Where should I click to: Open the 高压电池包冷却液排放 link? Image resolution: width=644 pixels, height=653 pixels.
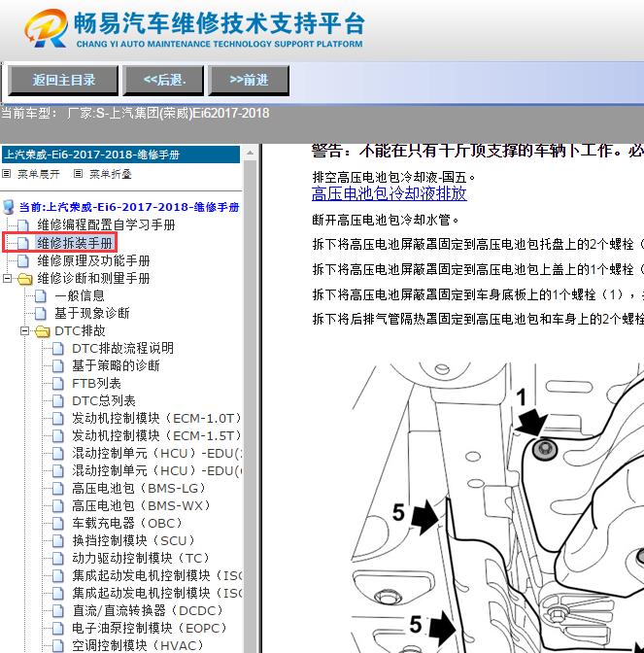click(x=389, y=193)
